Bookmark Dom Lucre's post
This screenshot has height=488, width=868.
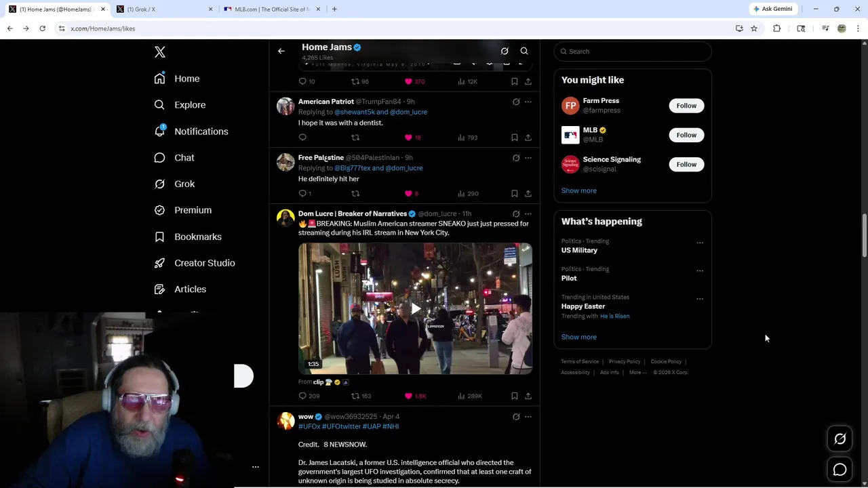[x=515, y=396]
